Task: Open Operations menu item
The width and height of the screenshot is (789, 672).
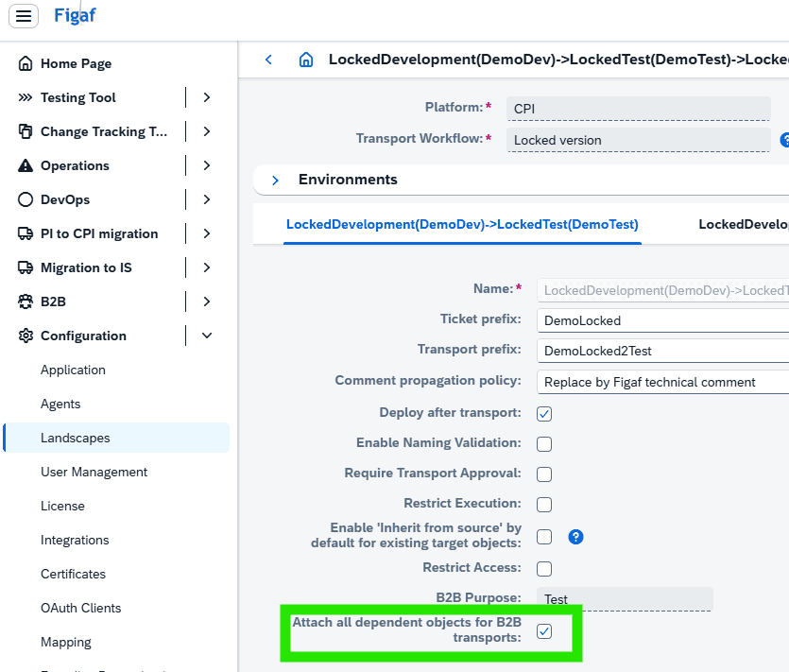Action: click(75, 165)
